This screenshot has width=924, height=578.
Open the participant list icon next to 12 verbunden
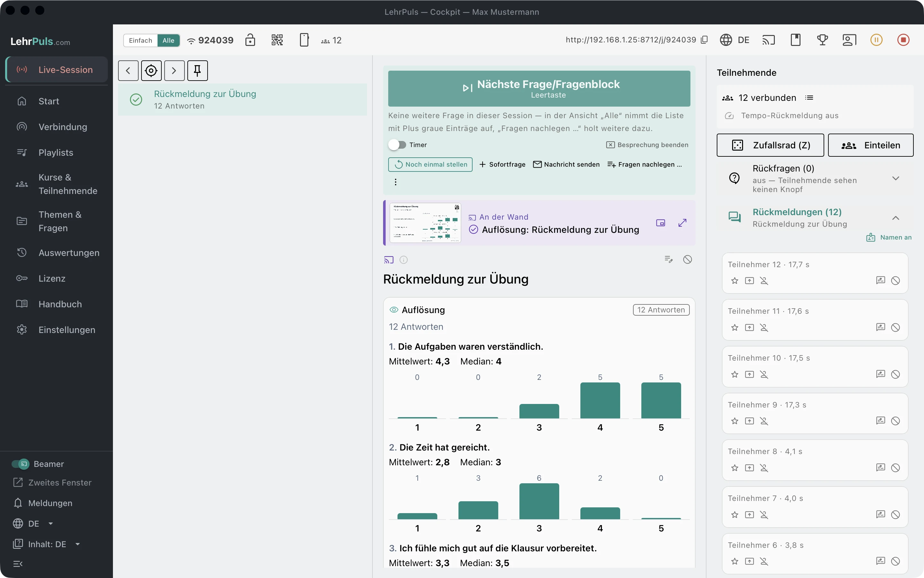click(x=809, y=98)
